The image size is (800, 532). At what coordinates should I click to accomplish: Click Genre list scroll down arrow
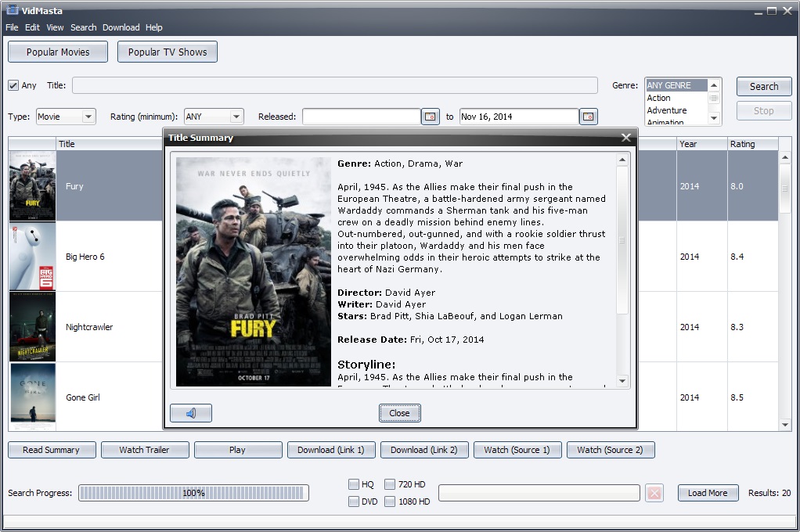coord(714,118)
